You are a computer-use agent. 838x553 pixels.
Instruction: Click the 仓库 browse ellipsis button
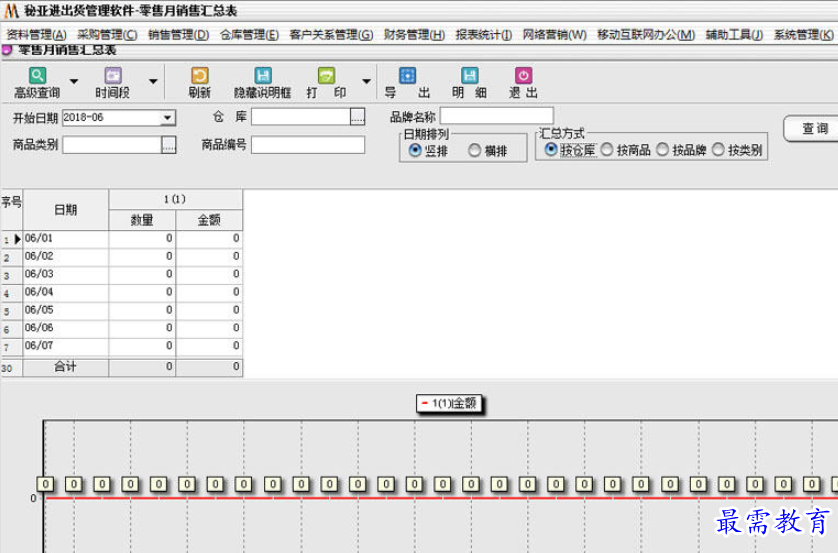tap(357, 118)
